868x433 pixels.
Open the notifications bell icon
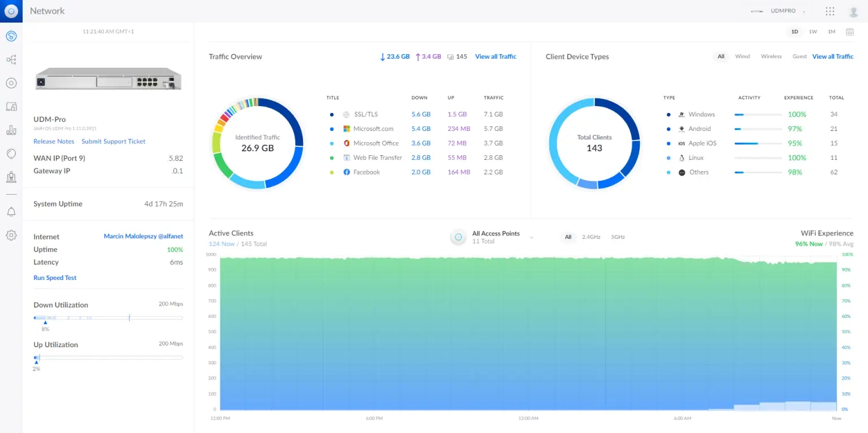[x=11, y=212]
